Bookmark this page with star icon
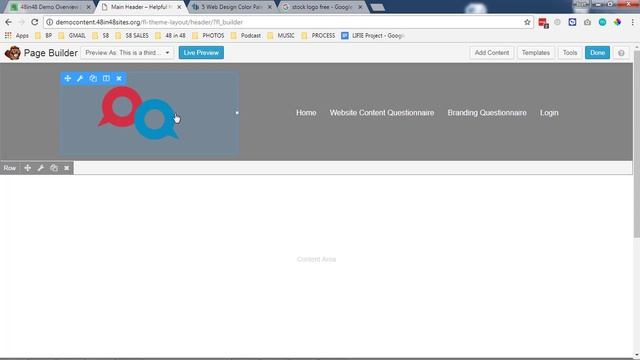The height and width of the screenshot is (360, 640). click(527, 22)
